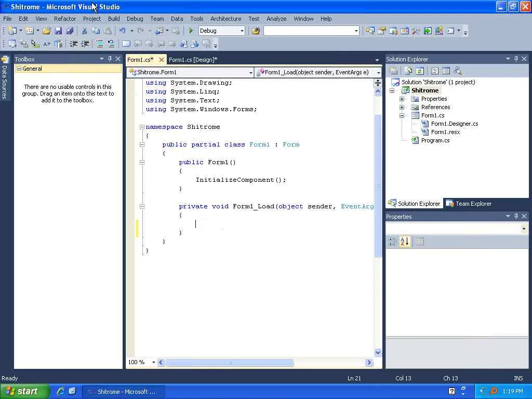Toggle Categorized view in Properties panel
The height and width of the screenshot is (399, 532).
pyautogui.click(x=392, y=242)
